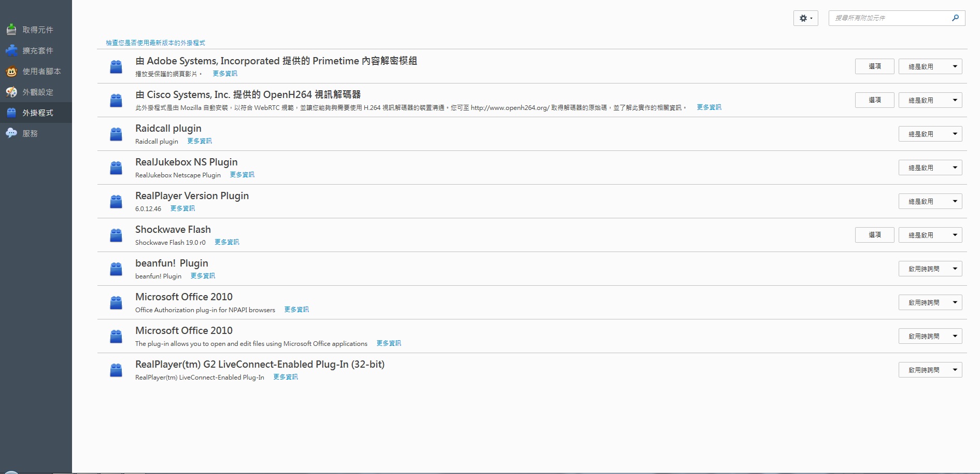980x474 pixels.
Task: Expand activation dropdown for RealPlayer G2 LiveConnect
Action: 930,370
